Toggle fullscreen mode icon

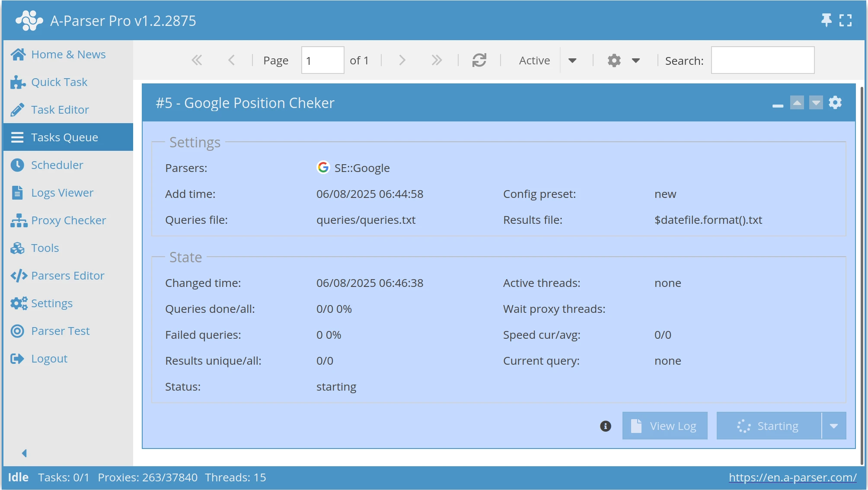[846, 20]
